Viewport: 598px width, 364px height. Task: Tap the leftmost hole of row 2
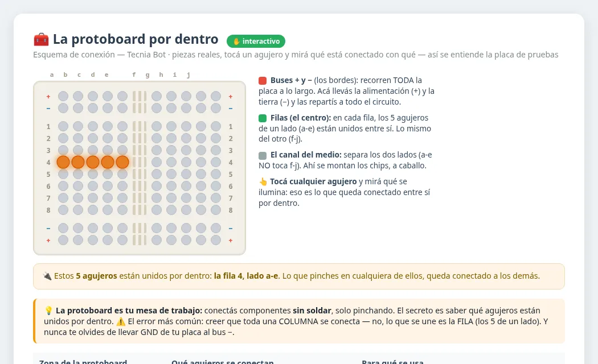(63, 138)
